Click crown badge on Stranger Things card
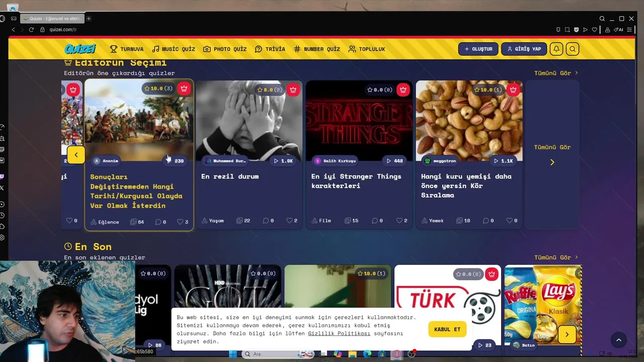Screen dimensions: 644x362 (x=403, y=89)
